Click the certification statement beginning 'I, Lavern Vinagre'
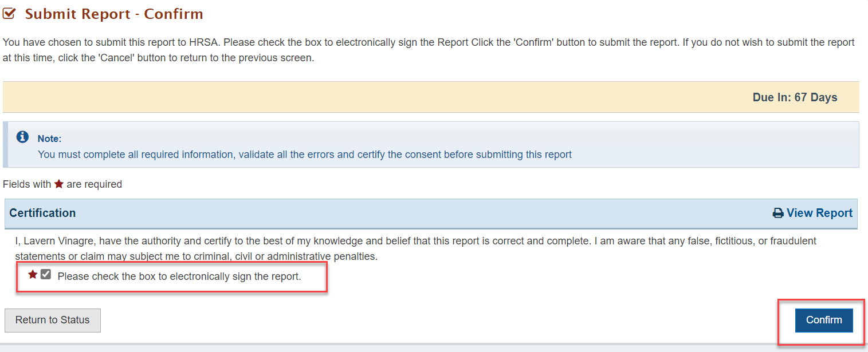 tap(416, 248)
